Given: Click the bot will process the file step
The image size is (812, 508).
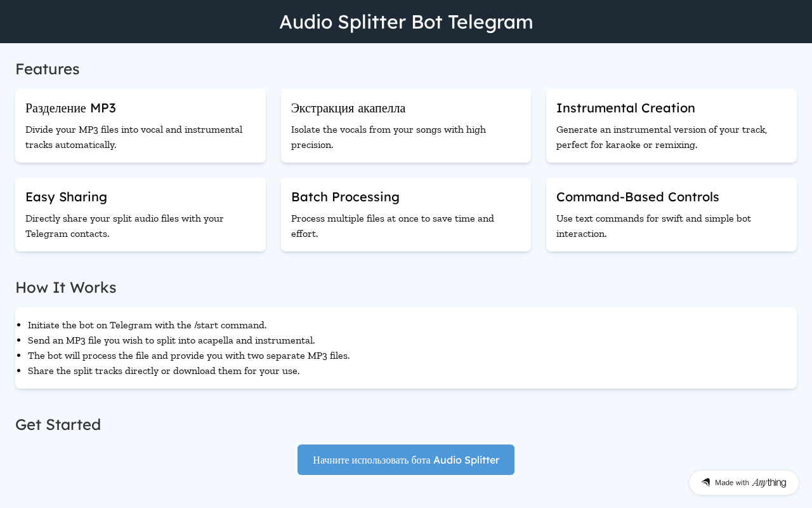Looking at the screenshot, I should (x=189, y=356).
